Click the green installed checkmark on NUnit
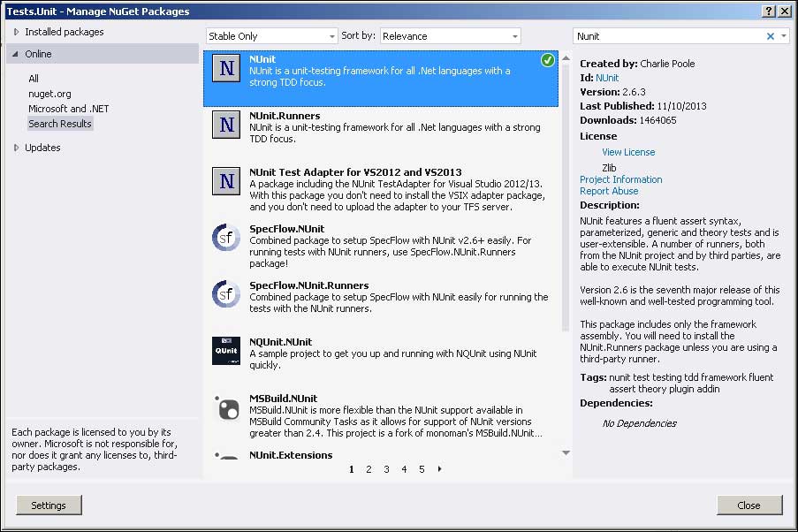Screen dimensions: 798x532 [x=548, y=60]
